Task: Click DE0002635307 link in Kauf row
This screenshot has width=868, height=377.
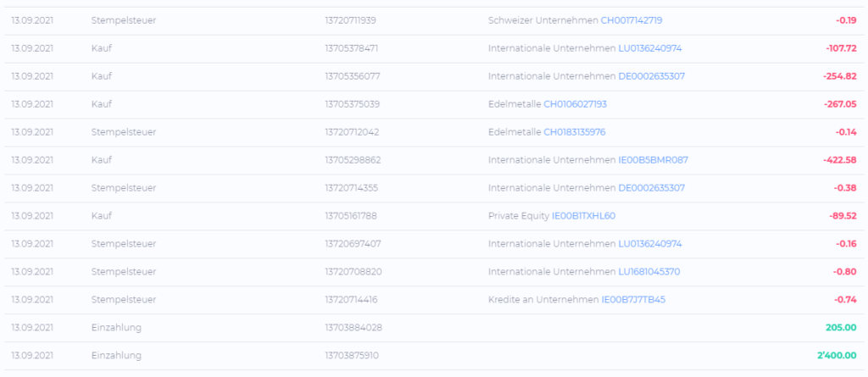Action: coord(652,76)
